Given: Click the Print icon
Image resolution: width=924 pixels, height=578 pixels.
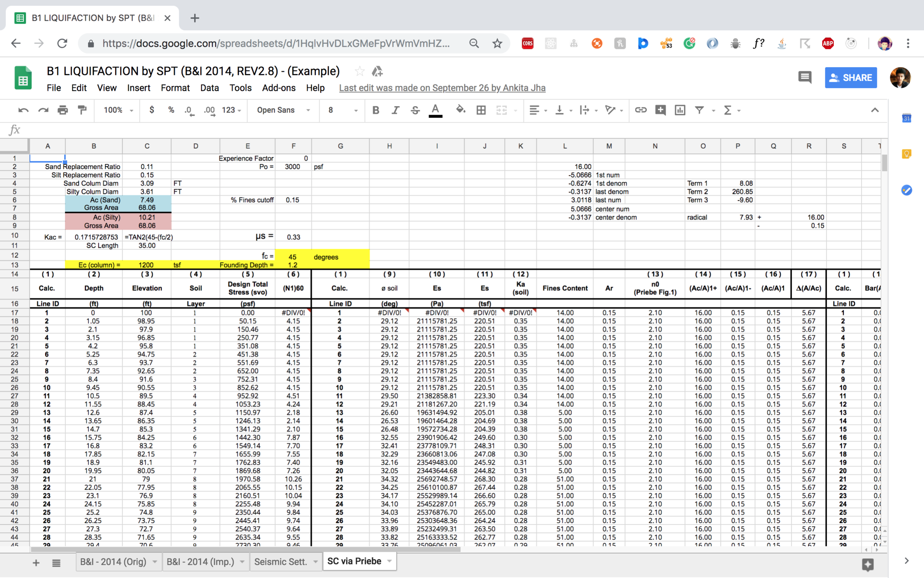Looking at the screenshot, I should click(x=62, y=110).
